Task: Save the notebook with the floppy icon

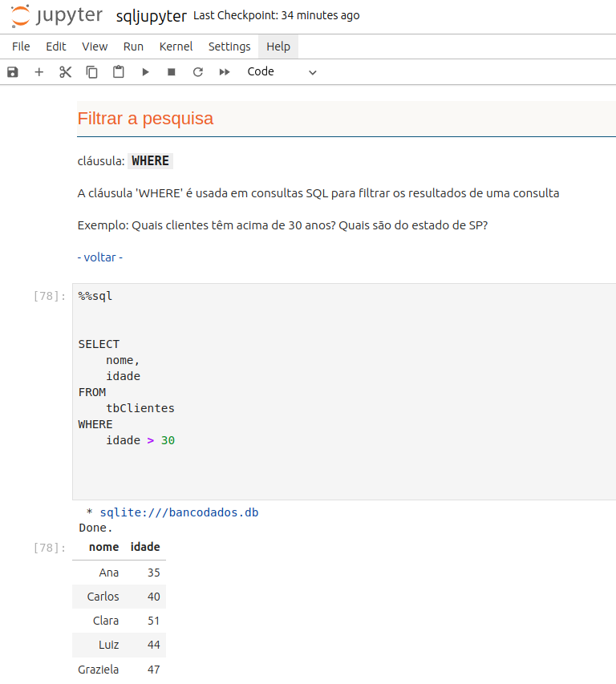Action: (13, 72)
